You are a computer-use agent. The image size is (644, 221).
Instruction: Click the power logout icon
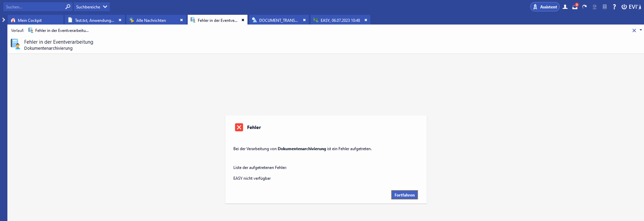(x=624, y=7)
